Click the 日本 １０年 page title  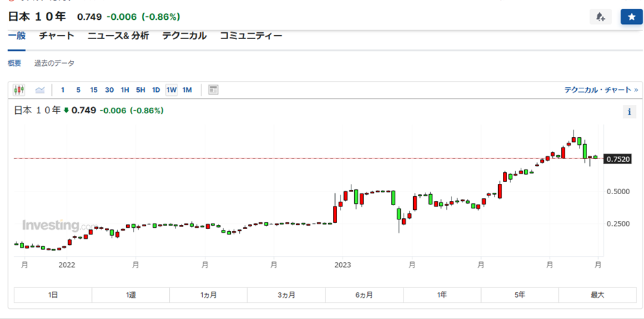tap(37, 17)
